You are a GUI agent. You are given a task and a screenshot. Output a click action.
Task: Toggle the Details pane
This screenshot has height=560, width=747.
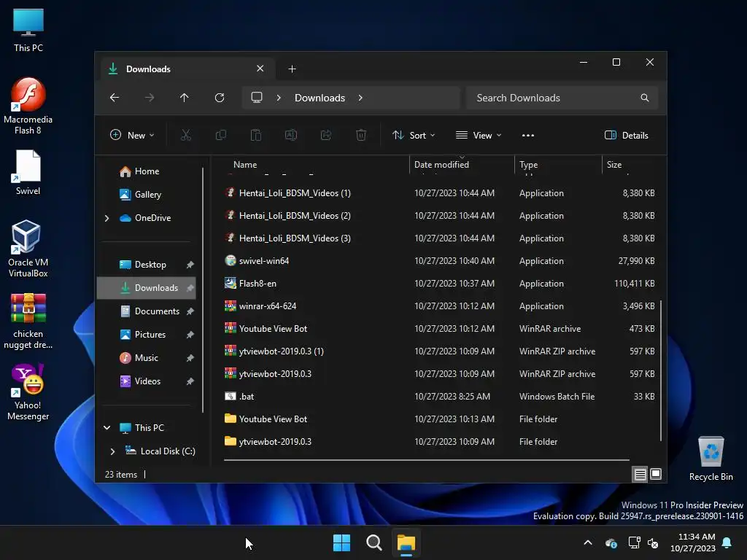[x=626, y=135]
